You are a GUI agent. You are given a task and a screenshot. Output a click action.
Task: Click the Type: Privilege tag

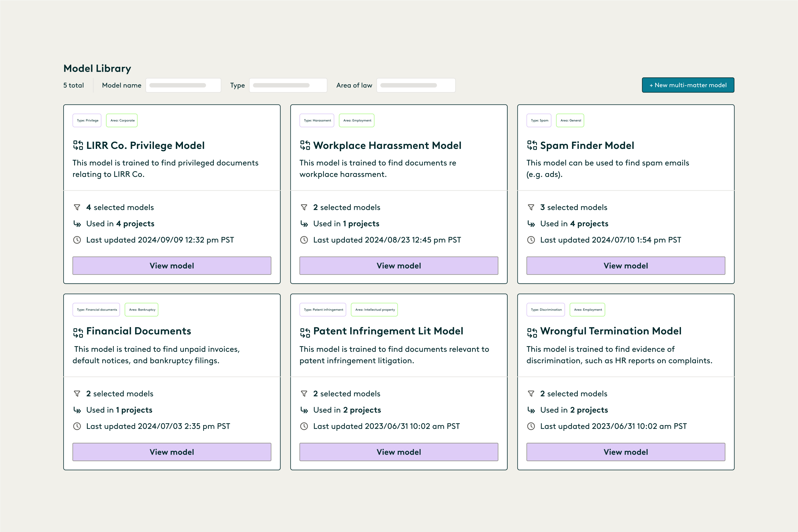click(x=87, y=120)
